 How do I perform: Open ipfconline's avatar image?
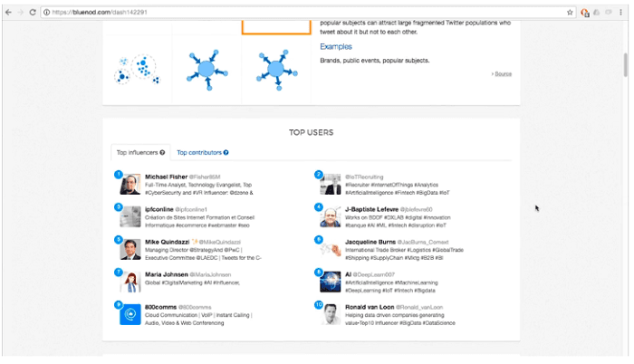pos(130,216)
